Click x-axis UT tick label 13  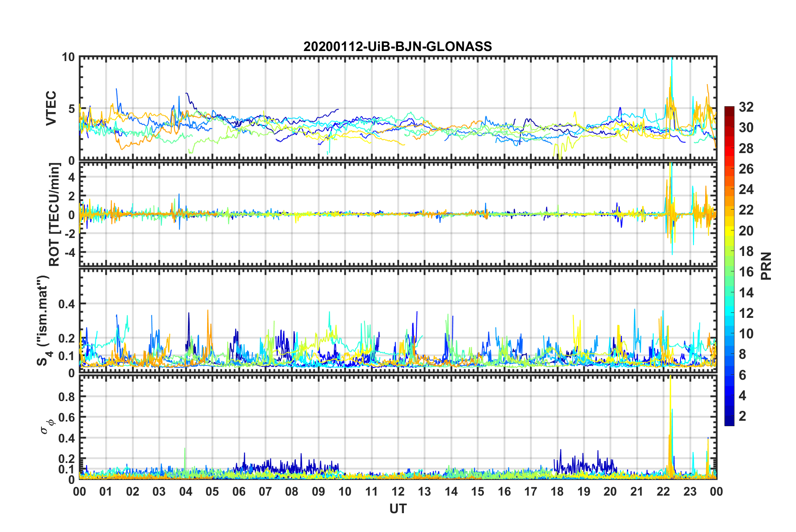pos(424,491)
